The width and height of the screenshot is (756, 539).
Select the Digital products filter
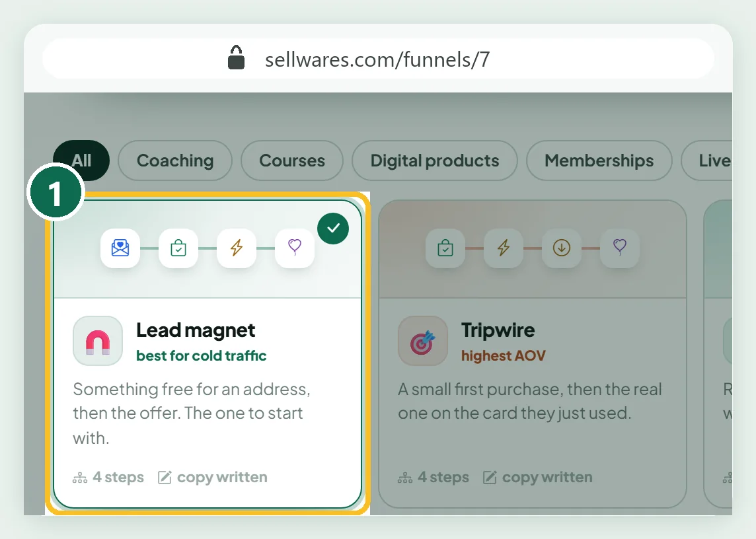pos(435,161)
